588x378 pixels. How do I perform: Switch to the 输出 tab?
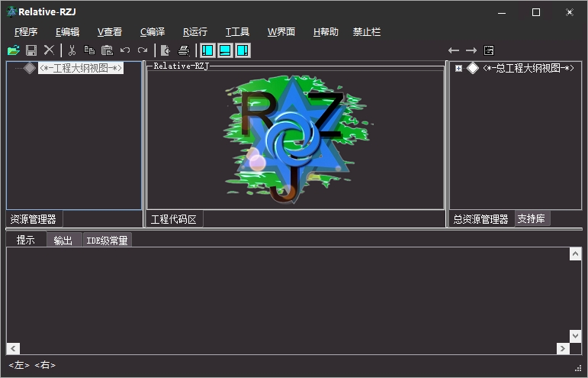(63, 241)
